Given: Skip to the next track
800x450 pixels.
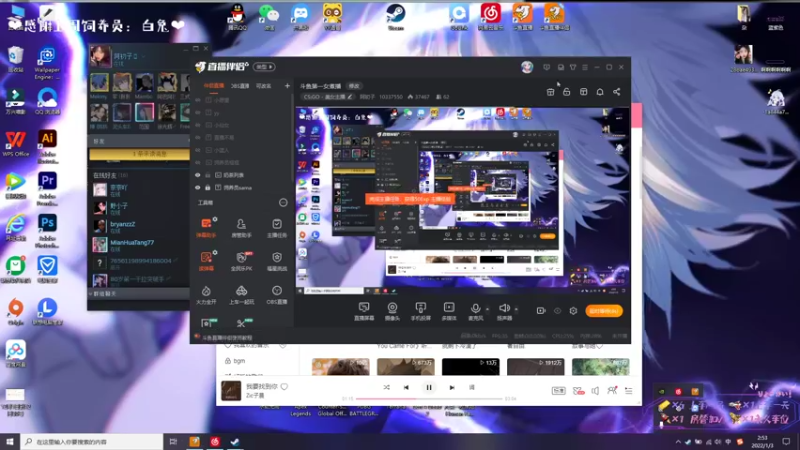Looking at the screenshot, I should click(452, 387).
